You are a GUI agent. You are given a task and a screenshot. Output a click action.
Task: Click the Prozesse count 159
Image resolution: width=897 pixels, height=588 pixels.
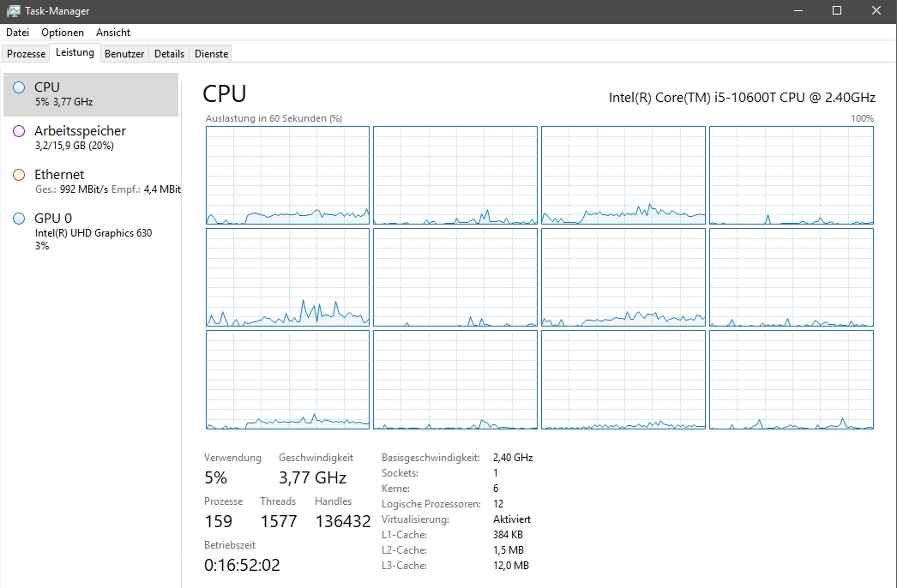[218, 522]
